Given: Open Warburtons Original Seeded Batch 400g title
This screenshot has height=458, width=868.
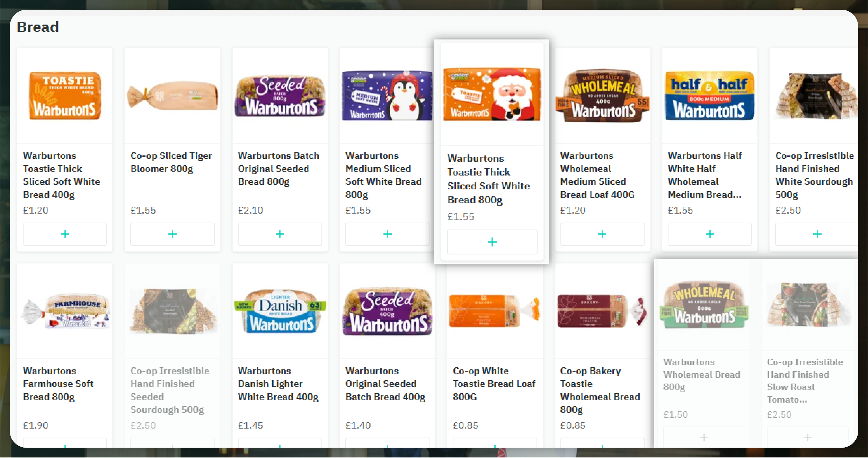Looking at the screenshot, I should point(385,384).
